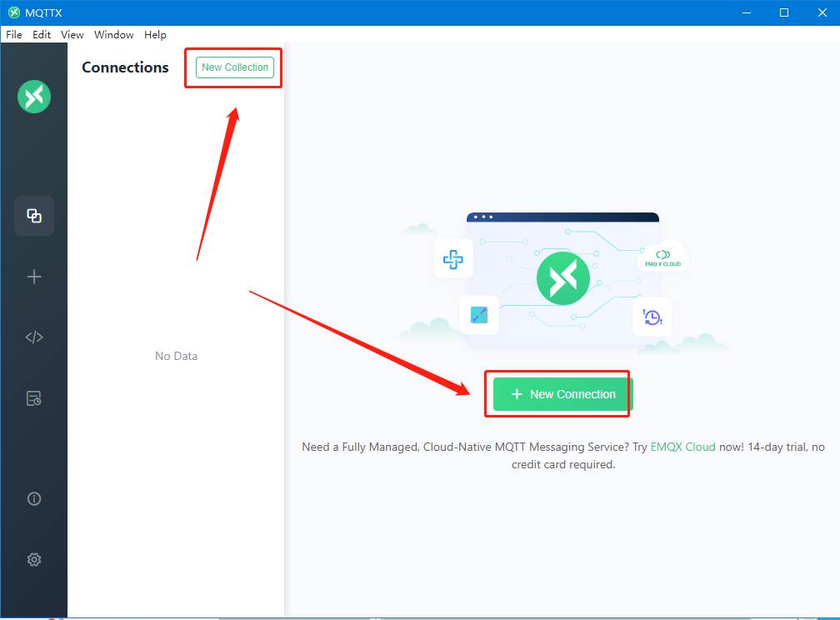
Task: Open the Script page code icon
Action: pos(34,337)
